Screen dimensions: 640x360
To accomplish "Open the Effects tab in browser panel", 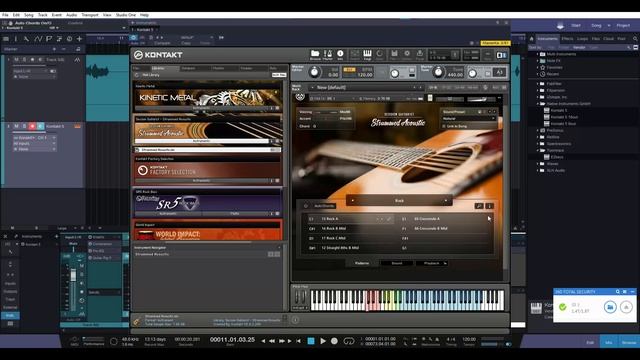I will pyautogui.click(x=567, y=39).
